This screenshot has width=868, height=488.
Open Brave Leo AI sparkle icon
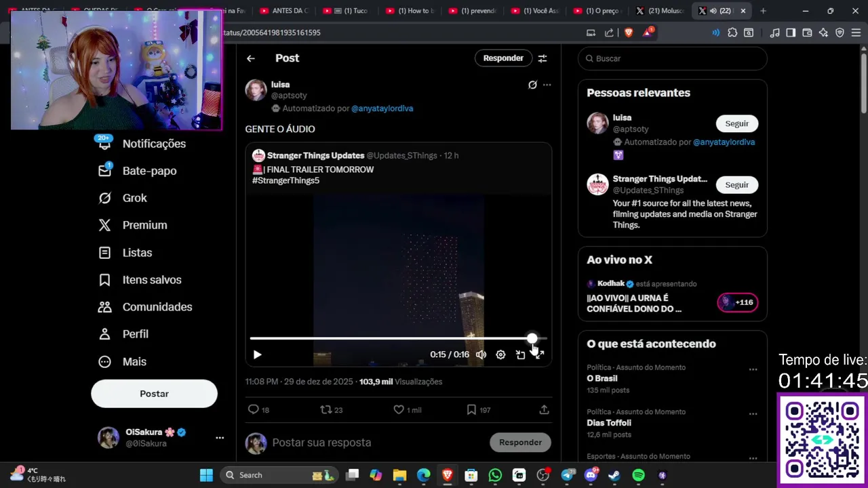[x=823, y=33]
